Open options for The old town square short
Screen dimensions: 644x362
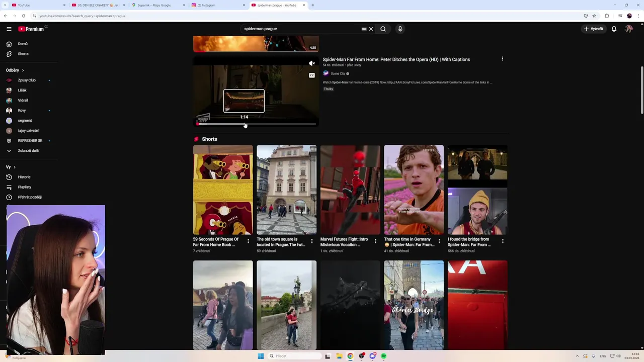point(312,241)
